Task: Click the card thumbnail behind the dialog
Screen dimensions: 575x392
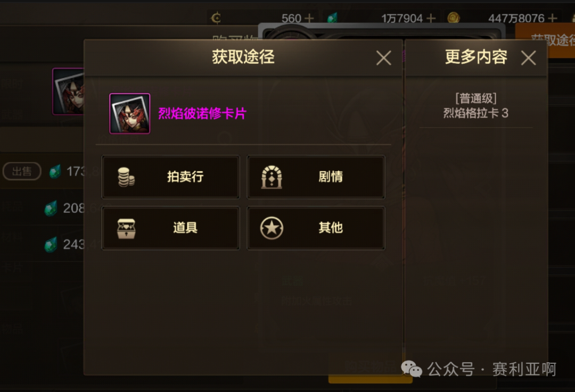Action: [69, 91]
